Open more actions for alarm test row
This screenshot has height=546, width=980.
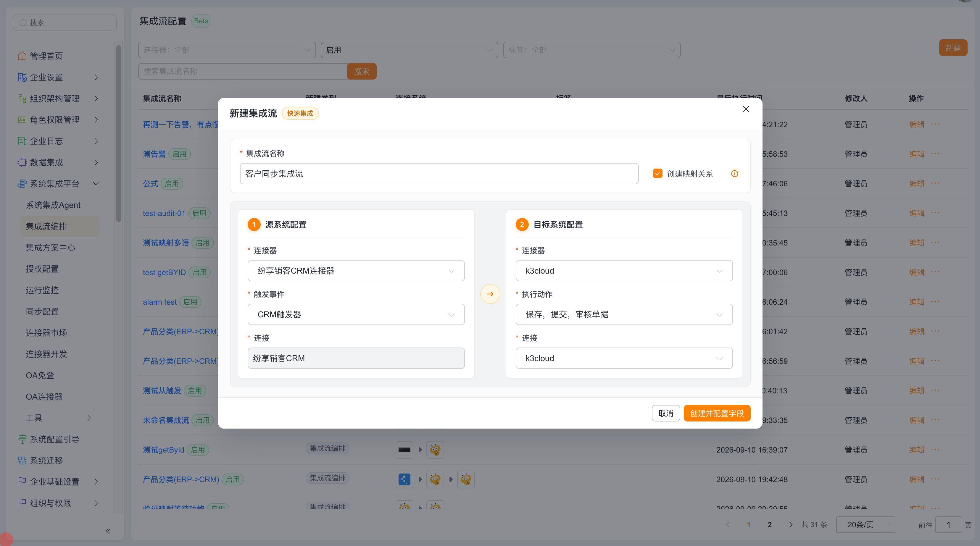(936, 301)
